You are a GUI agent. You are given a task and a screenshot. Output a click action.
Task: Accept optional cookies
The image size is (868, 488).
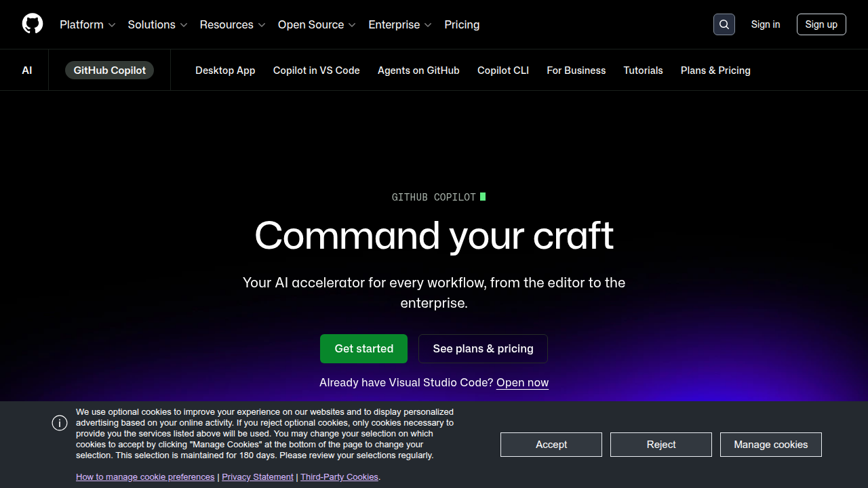pyautogui.click(x=551, y=445)
